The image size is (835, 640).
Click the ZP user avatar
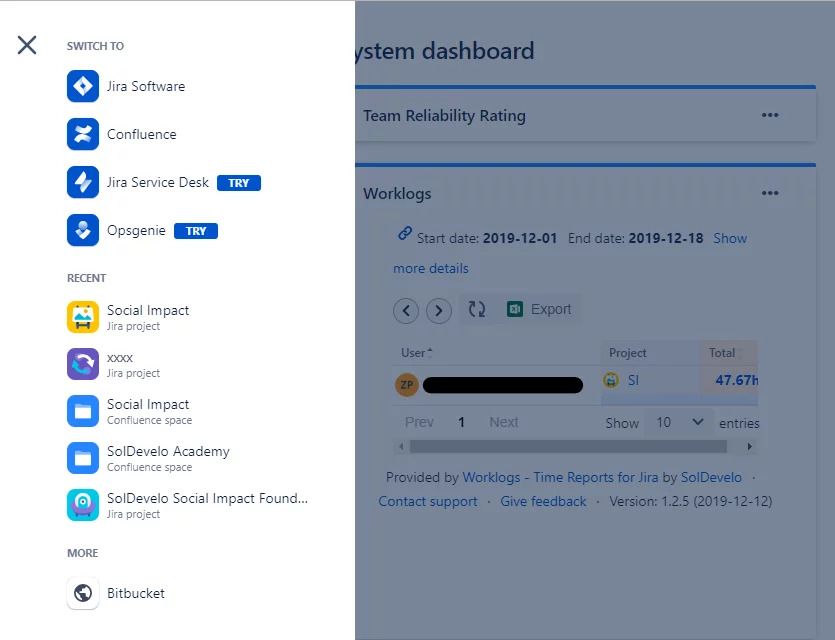(x=407, y=384)
